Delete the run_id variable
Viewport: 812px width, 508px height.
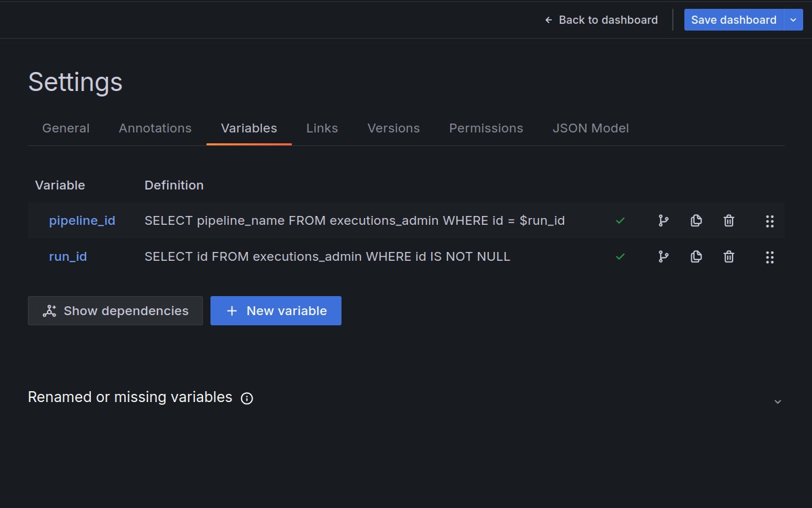[x=728, y=256]
